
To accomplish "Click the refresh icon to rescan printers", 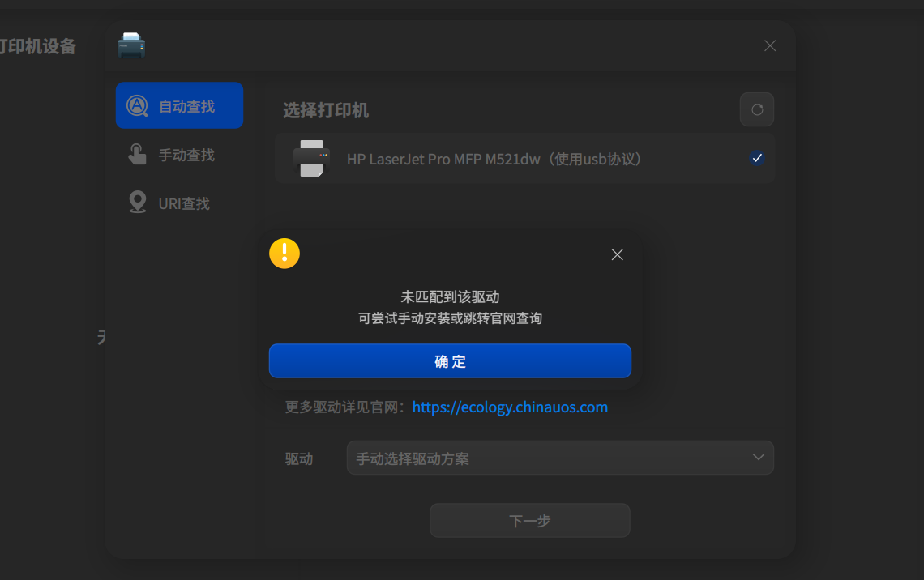I will click(756, 109).
